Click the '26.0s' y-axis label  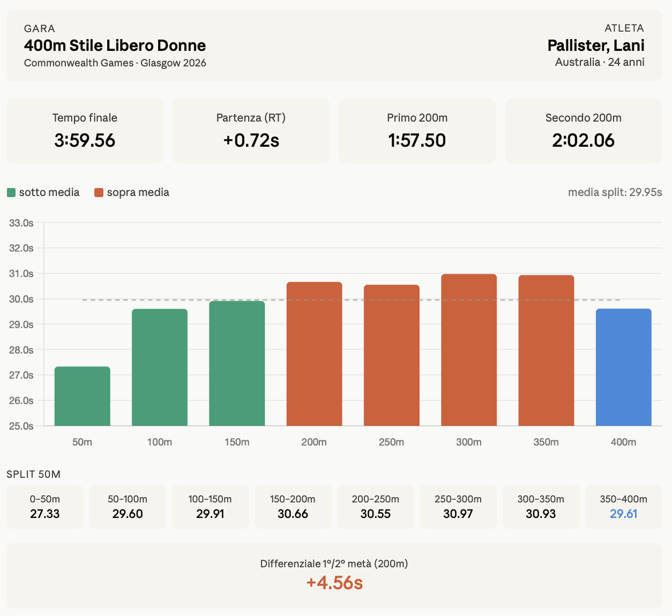coord(21,401)
